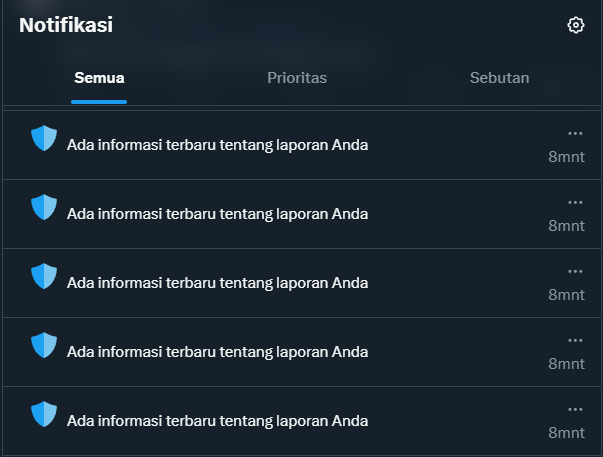Screen dimensions: 603x457
Task: Open third report update notification text
Action: tap(217, 283)
